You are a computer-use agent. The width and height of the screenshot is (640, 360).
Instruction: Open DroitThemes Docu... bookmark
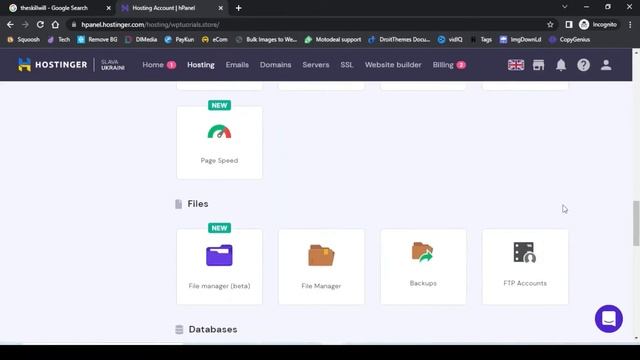coord(399,40)
